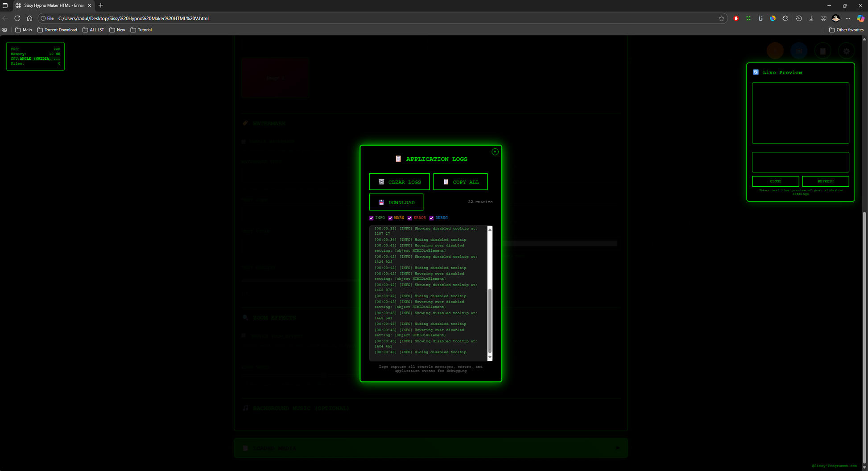868x471 pixels.
Task: Go to the browser Home page
Action: (29, 18)
